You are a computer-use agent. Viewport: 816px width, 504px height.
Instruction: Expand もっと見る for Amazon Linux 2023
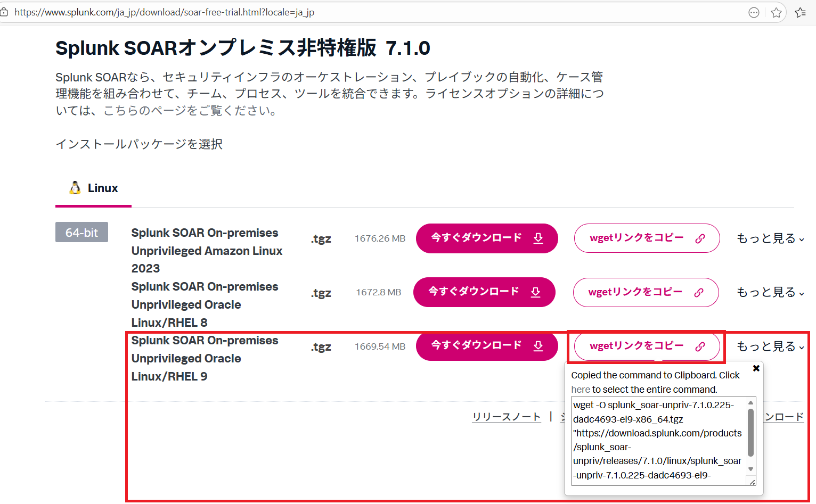pyautogui.click(x=770, y=238)
